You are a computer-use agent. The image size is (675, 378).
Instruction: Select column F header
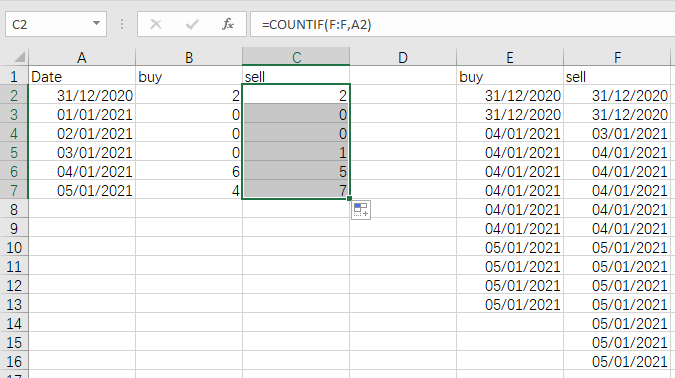[x=617, y=57]
